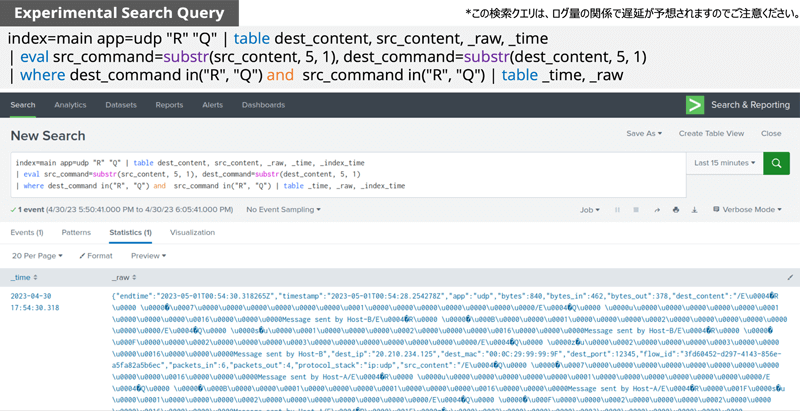This screenshot has width=800, height=411.
Task: Click the pencil edit icon above results table
Action: coord(790,278)
